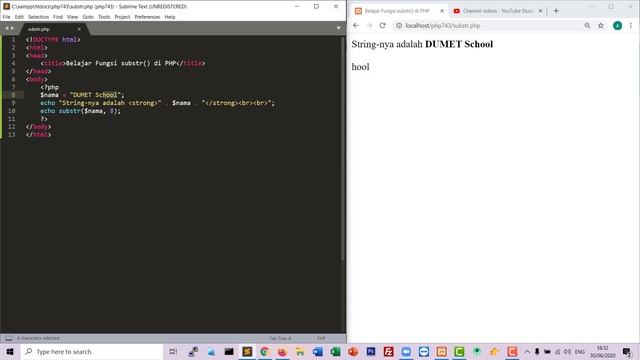Click the zoom magnifier icon in address bar
The image size is (640, 360).
587,25
